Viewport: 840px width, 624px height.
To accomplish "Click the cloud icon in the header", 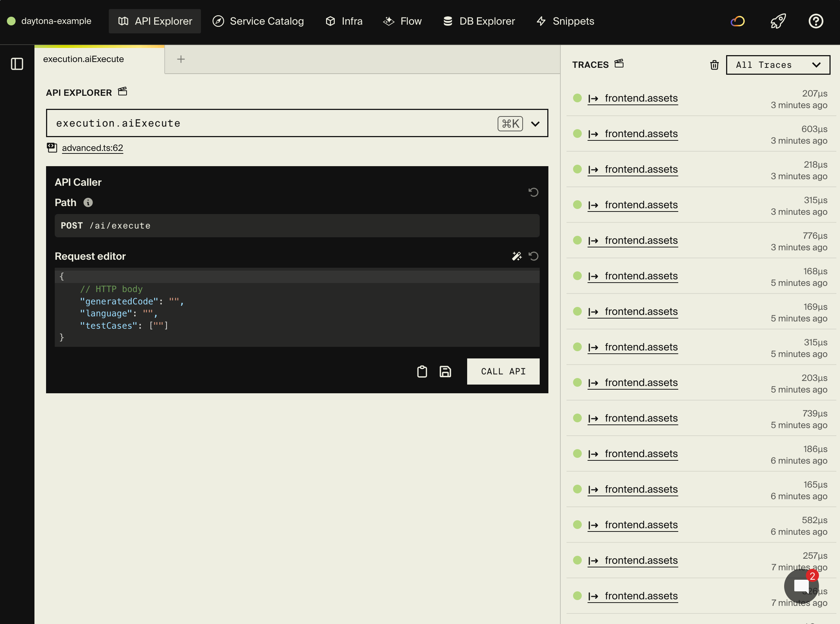I will coord(738,21).
